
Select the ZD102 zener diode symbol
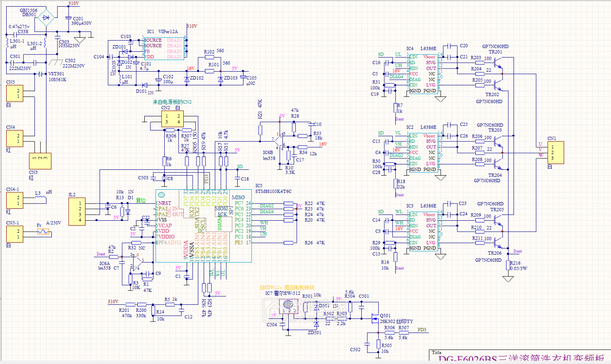186,79
